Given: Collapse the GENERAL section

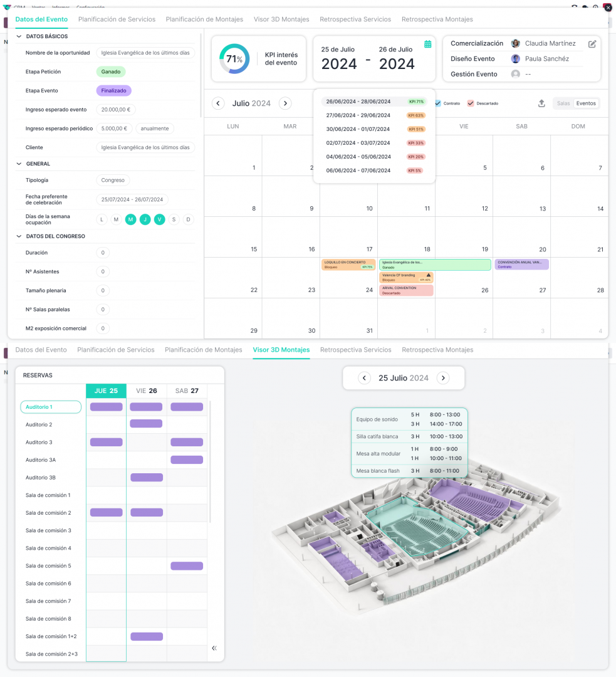Looking at the screenshot, I should 19,164.
